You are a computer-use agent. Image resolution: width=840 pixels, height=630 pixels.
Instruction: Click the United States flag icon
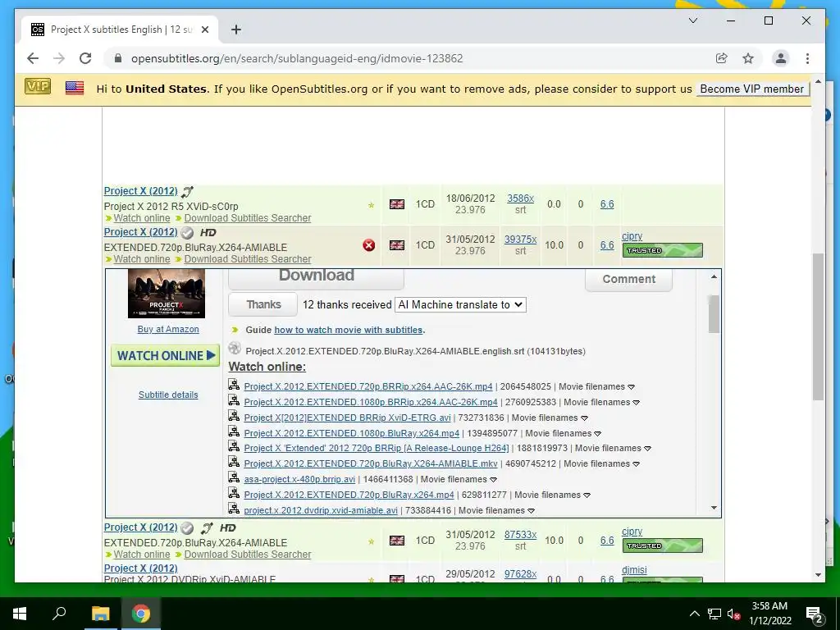pyautogui.click(x=75, y=88)
